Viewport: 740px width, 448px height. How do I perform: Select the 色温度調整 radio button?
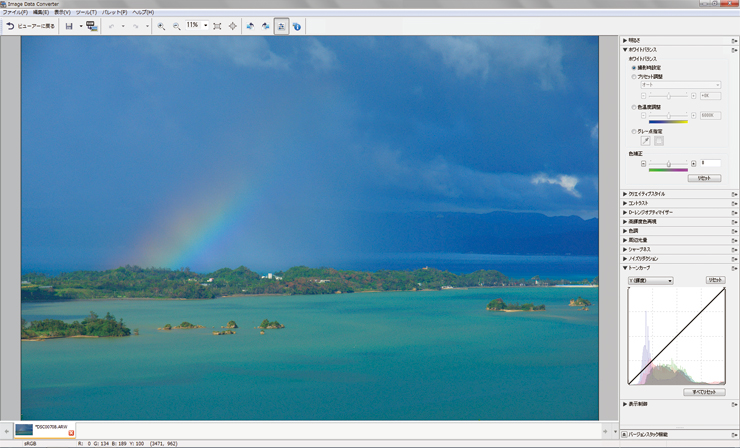coord(634,107)
